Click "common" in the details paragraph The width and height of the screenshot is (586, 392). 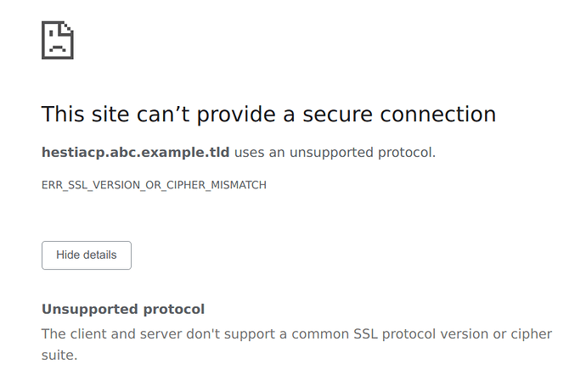click(x=320, y=334)
